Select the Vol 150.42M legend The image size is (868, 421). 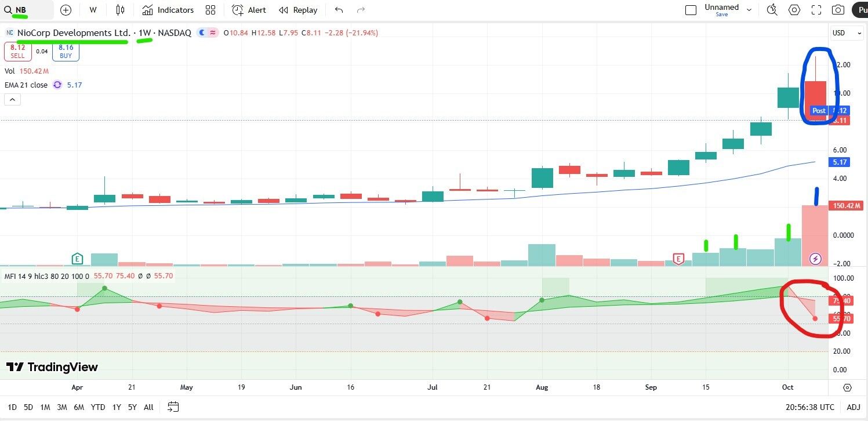[27, 71]
